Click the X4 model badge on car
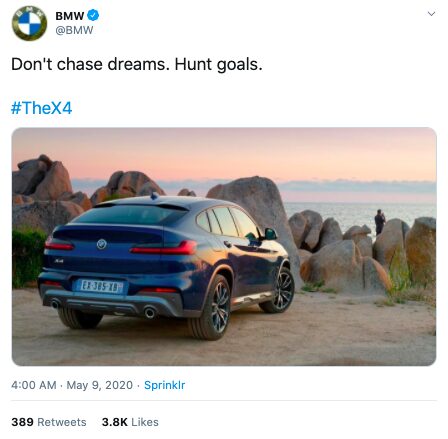The width and height of the screenshot is (448, 439). tap(59, 261)
